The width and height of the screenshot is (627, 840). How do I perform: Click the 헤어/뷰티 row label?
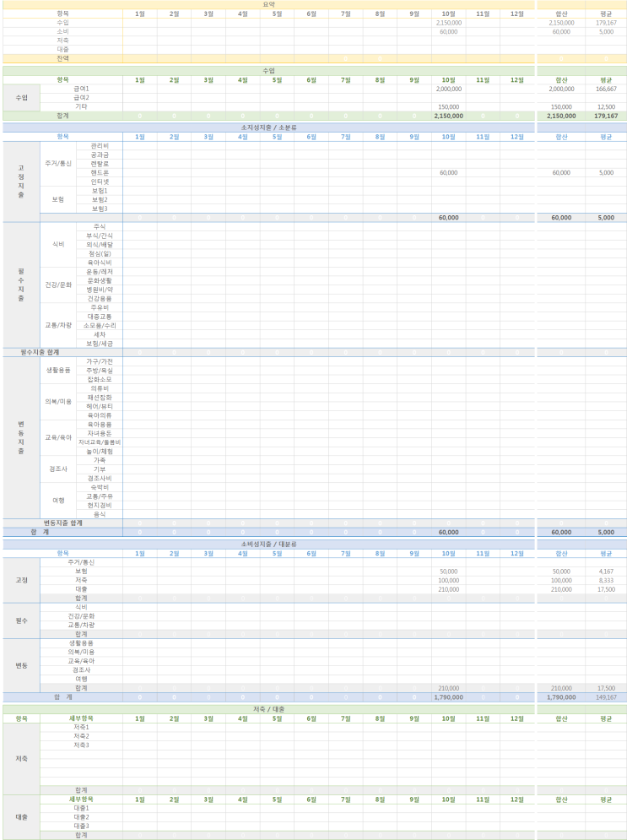[x=100, y=407]
